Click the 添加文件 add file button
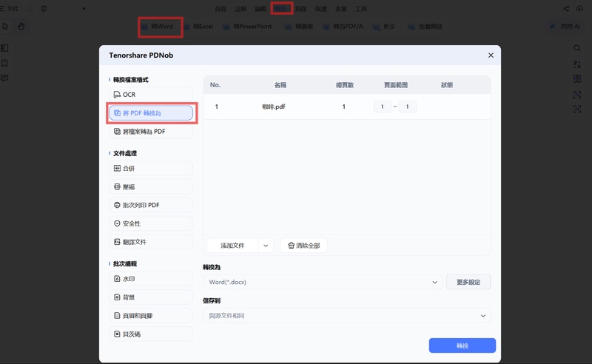592x364 pixels. pos(232,246)
